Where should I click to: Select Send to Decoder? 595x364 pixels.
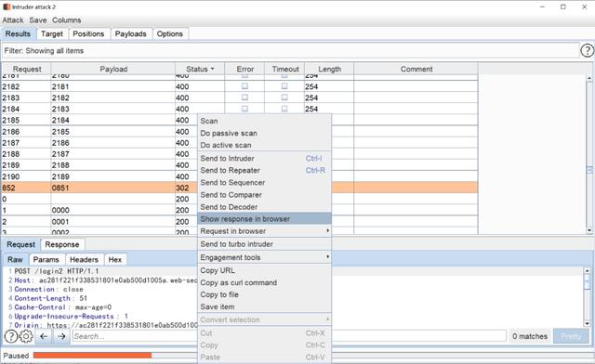click(x=264, y=207)
